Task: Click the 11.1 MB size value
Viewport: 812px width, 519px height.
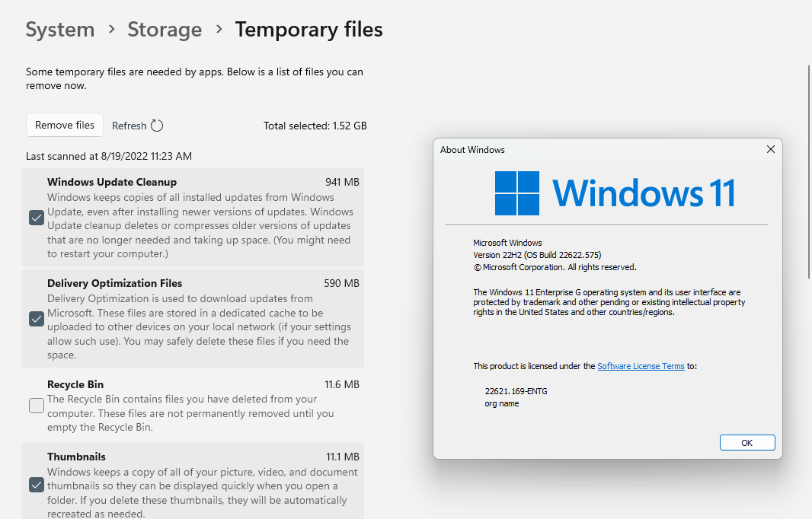Action: tap(342, 457)
